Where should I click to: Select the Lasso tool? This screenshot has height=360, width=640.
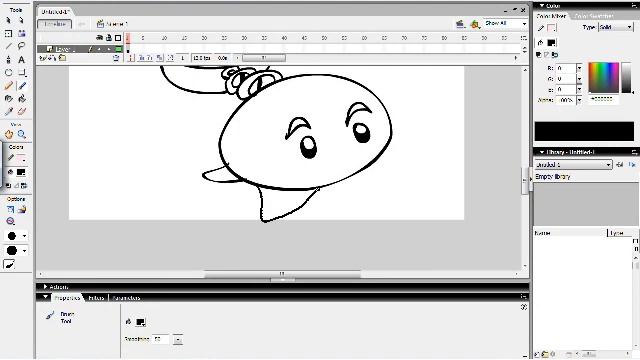tap(21, 46)
